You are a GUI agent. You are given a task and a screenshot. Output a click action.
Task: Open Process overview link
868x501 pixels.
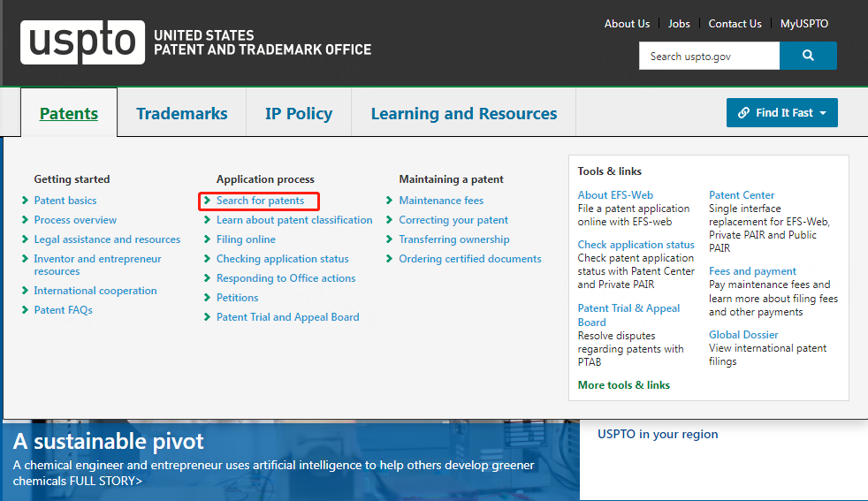pyautogui.click(x=75, y=220)
